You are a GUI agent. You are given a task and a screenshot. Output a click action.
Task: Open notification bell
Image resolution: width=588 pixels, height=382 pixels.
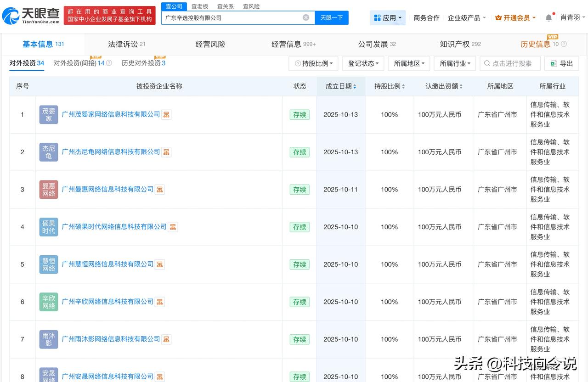(548, 18)
